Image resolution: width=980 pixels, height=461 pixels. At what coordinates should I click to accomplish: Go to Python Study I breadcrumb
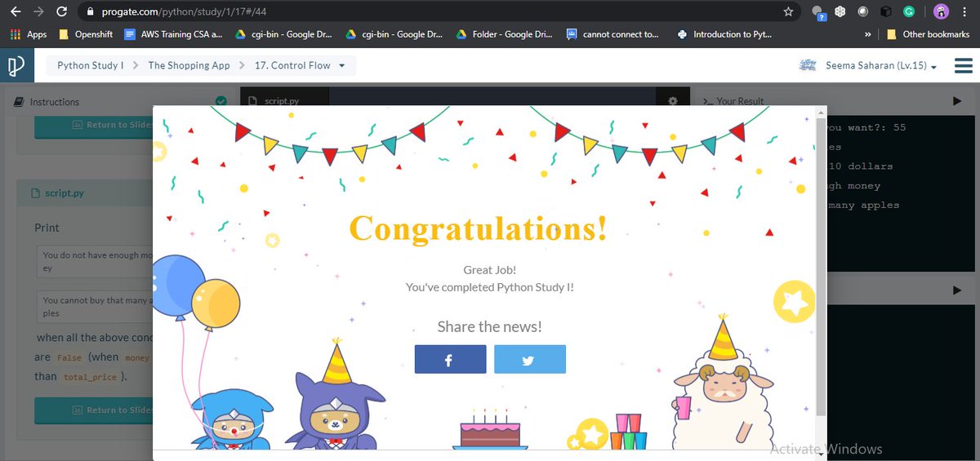[90, 65]
